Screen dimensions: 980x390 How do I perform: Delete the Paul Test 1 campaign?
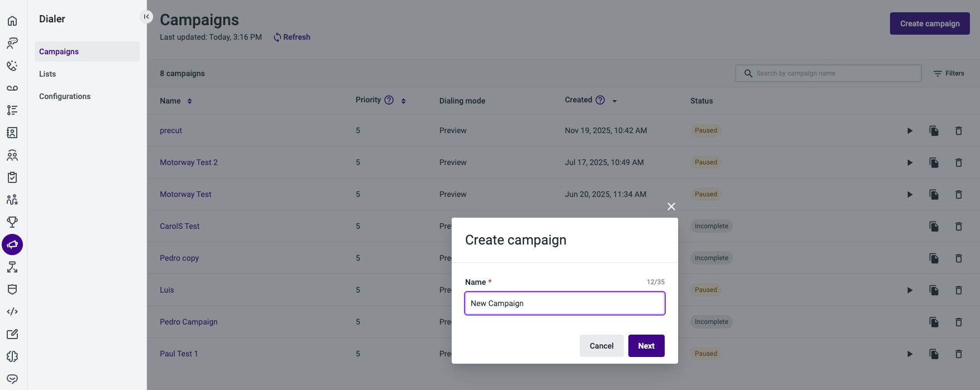click(x=959, y=354)
